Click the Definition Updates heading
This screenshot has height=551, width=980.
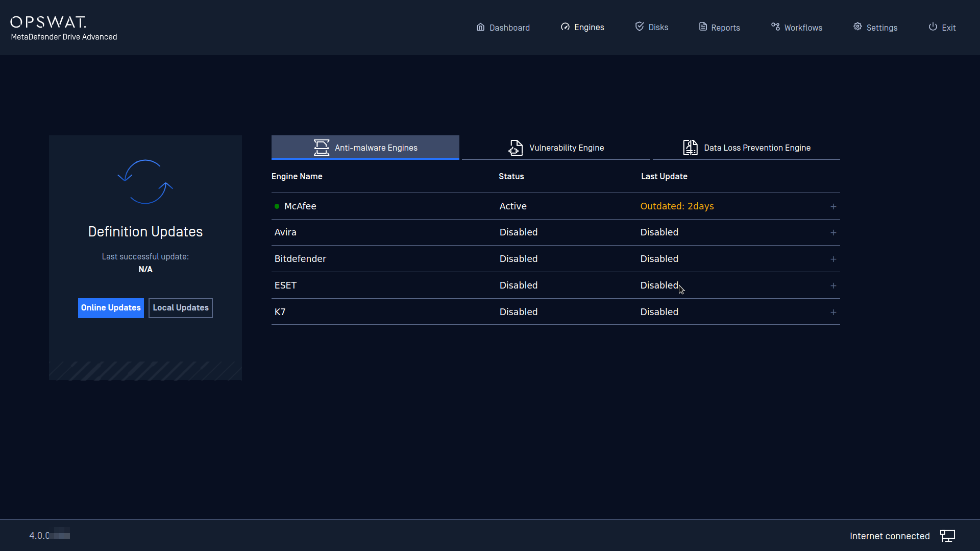click(145, 232)
